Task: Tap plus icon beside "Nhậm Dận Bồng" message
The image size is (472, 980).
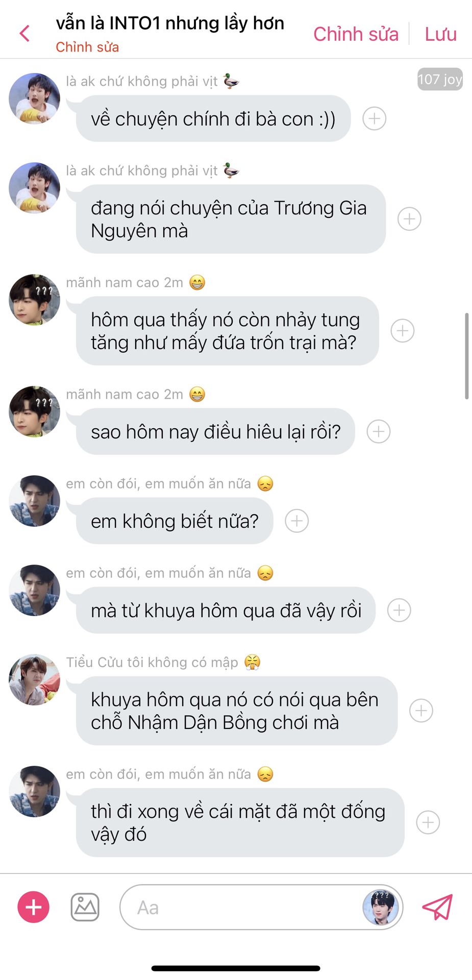Action: (421, 711)
